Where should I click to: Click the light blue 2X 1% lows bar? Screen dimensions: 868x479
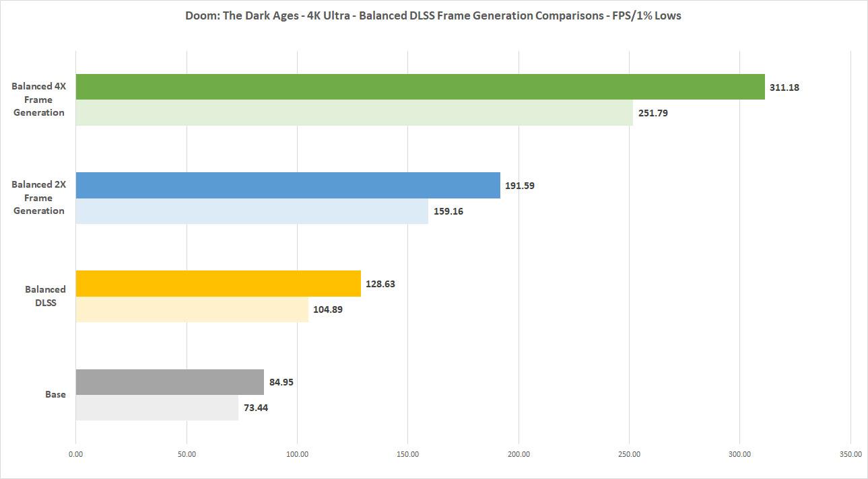click(x=251, y=211)
